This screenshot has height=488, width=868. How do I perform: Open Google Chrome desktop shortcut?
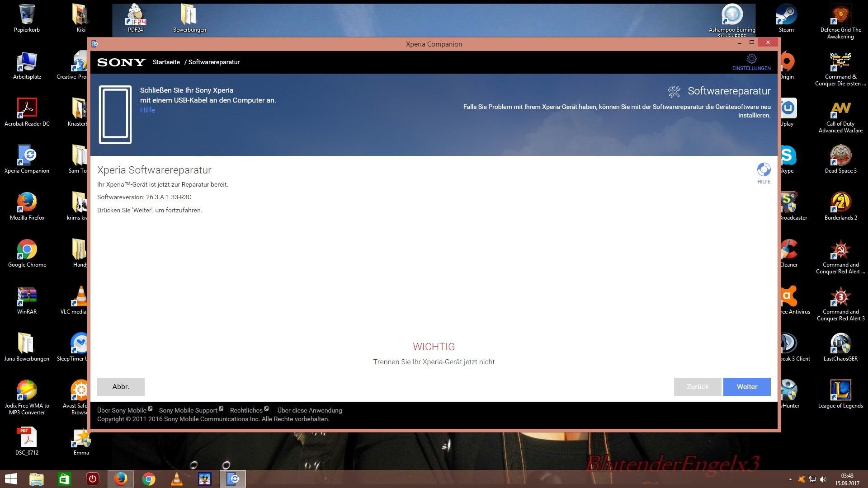click(27, 253)
